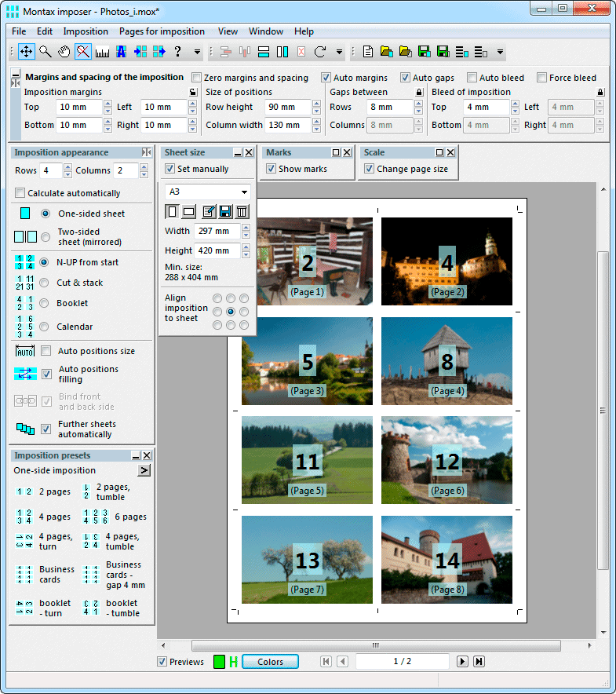Open the File menu
The height and width of the screenshot is (694, 616).
(19, 31)
